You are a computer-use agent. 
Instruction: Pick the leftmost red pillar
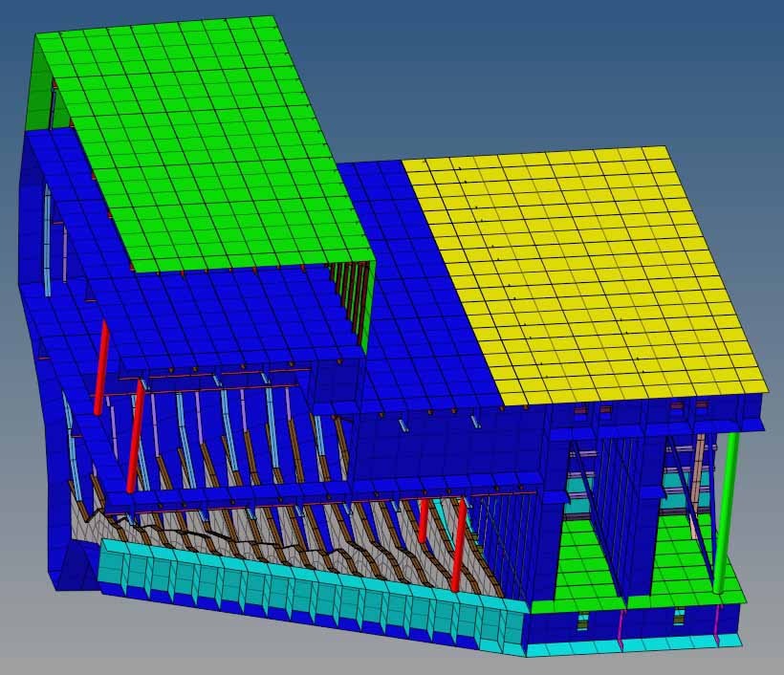[100, 368]
